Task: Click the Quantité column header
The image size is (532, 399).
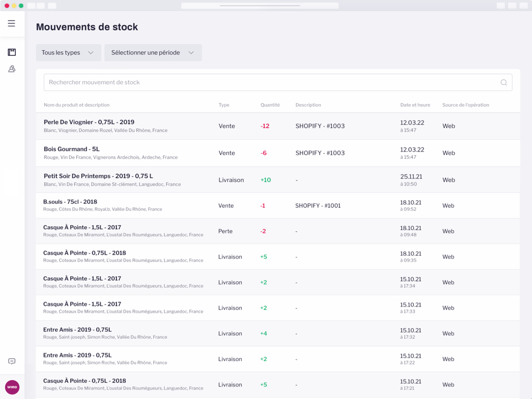Action: [x=270, y=105]
